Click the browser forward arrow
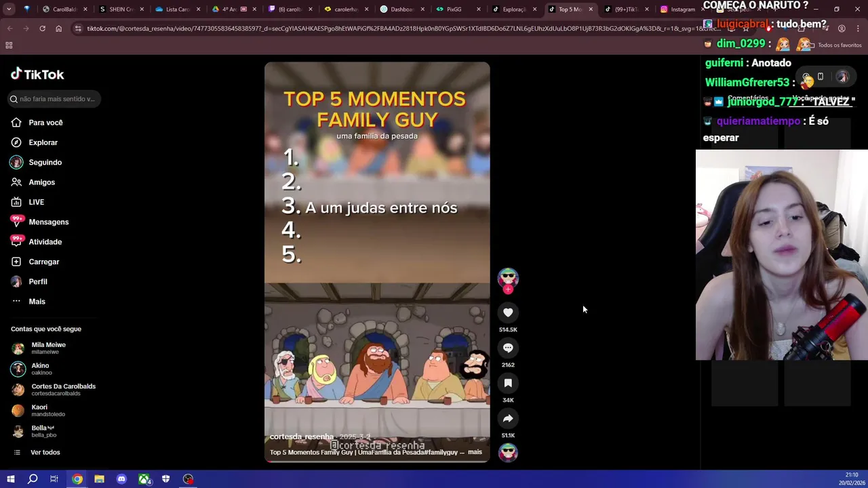Screen dimensions: 868x488 [x=26, y=28]
